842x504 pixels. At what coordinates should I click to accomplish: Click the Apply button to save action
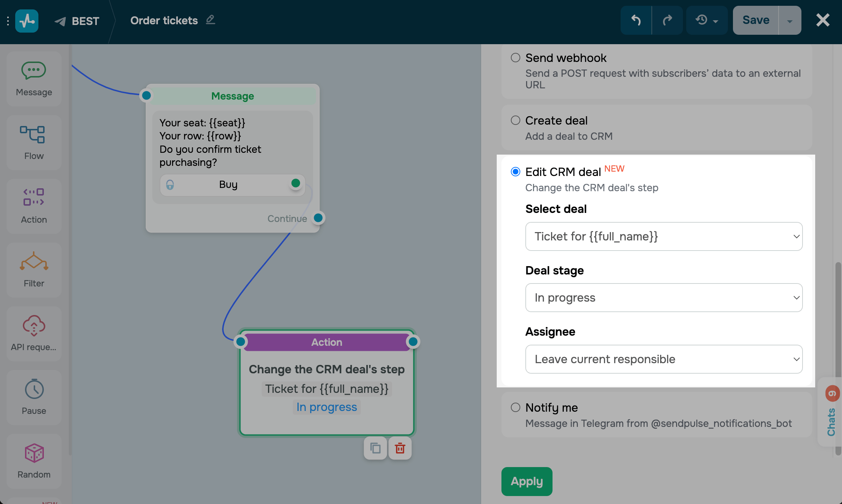click(527, 480)
